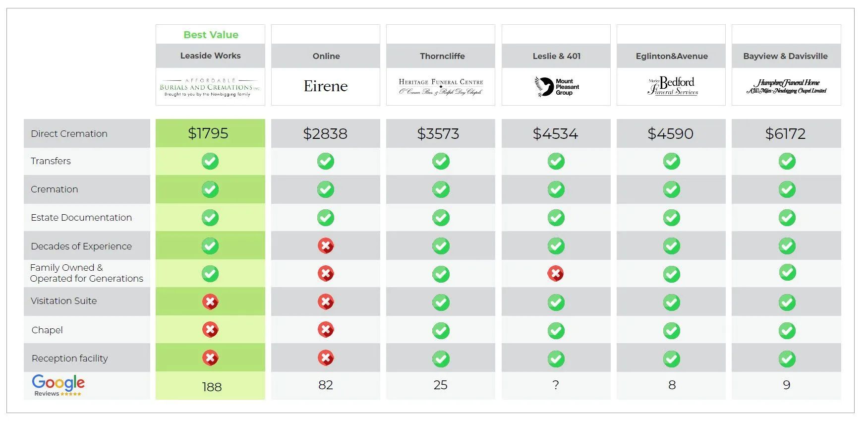
Task: Click the Eirene logo in Online column
Action: click(326, 86)
